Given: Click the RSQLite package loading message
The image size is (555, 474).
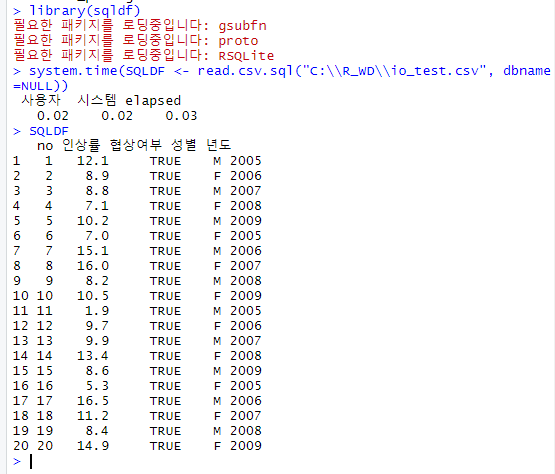Looking at the screenshot, I should click(x=144, y=55).
